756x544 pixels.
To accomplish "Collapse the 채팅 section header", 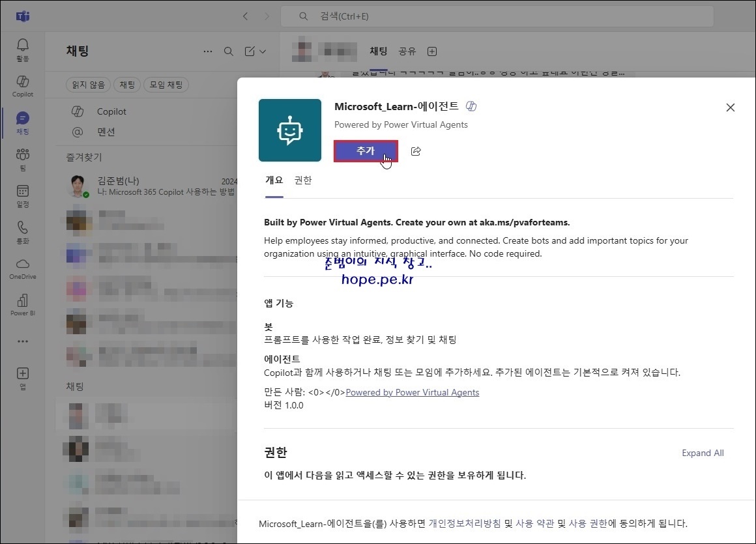I will pyautogui.click(x=75, y=386).
